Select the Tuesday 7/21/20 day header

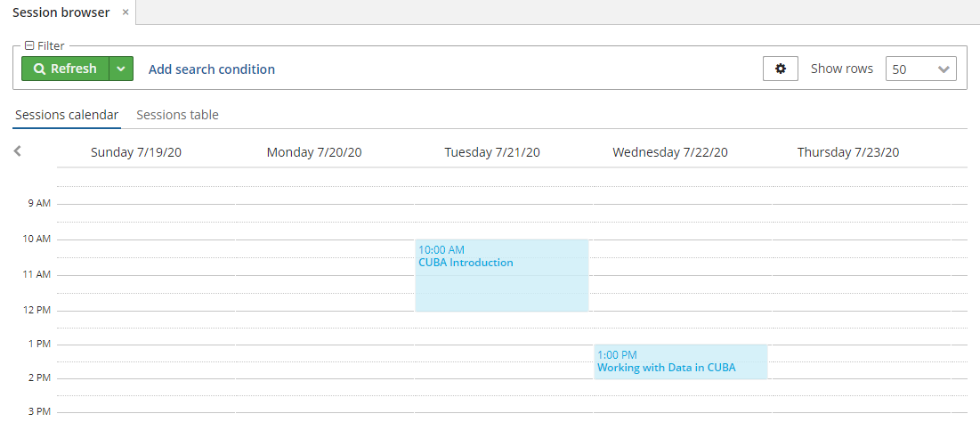492,152
